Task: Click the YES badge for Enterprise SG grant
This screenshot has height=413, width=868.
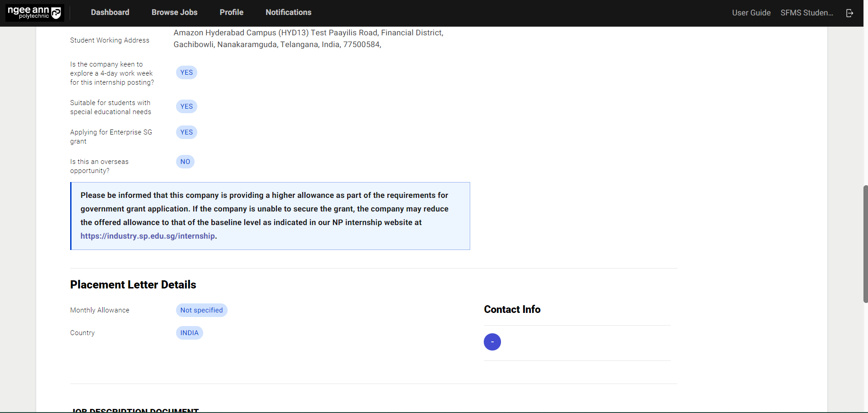Action: [x=186, y=132]
